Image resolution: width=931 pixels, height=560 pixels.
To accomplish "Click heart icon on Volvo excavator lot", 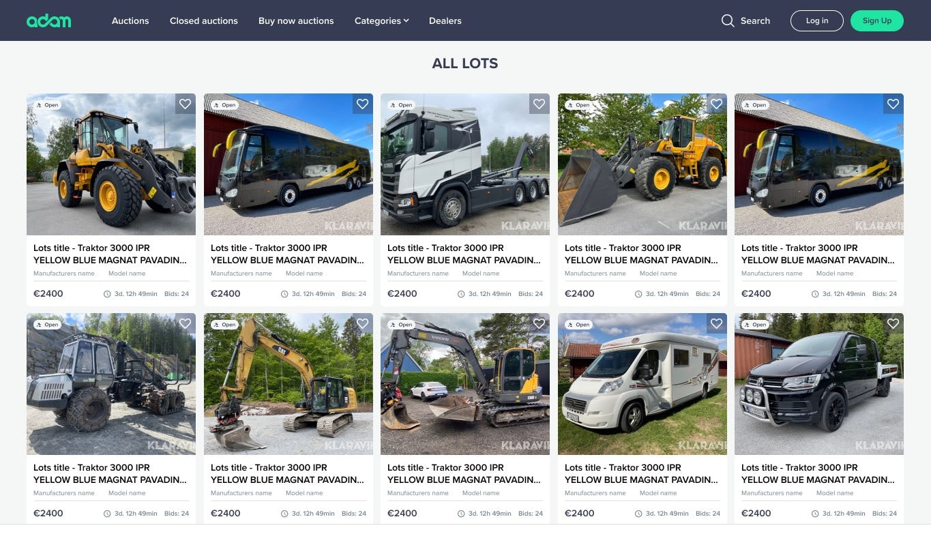I will pos(540,323).
